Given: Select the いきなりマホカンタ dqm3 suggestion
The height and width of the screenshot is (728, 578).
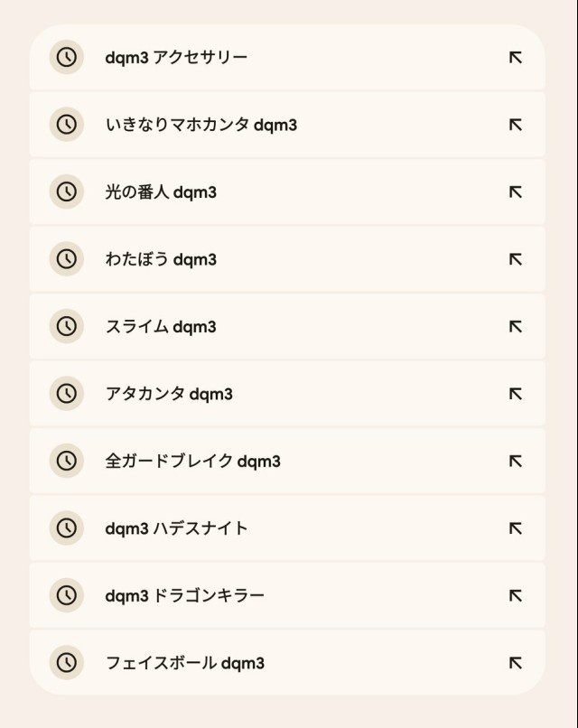Looking at the screenshot, I should [287, 125].
